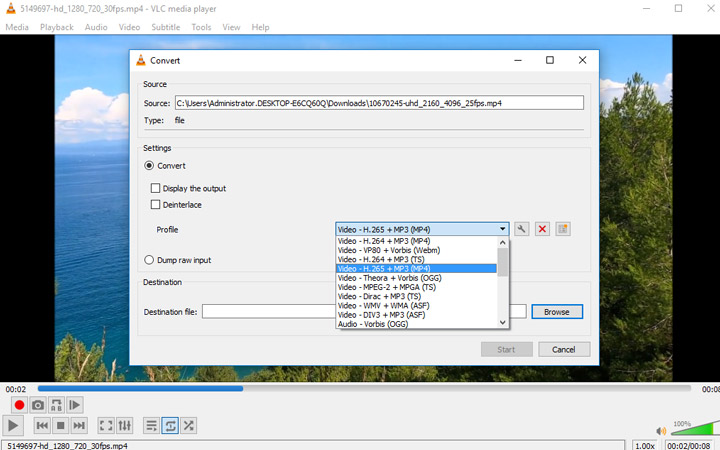Jump to previous media track

point(42,426)
